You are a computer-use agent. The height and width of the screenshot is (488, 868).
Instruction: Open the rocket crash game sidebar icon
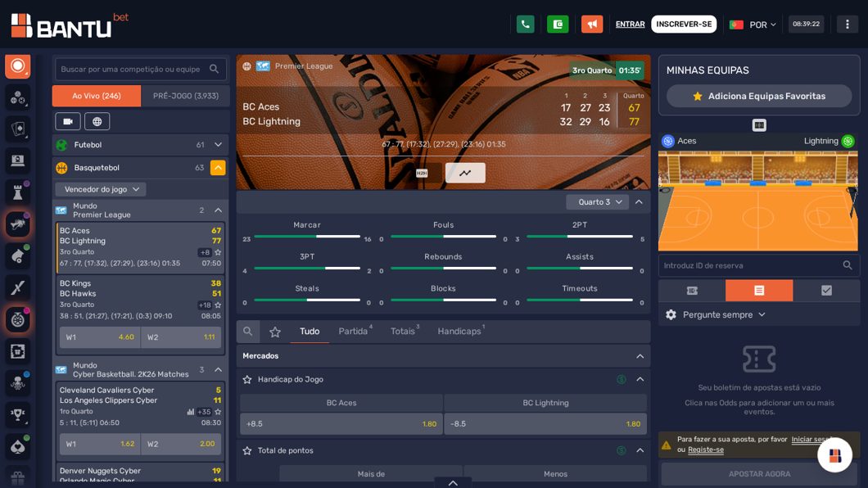coord(18,287)
